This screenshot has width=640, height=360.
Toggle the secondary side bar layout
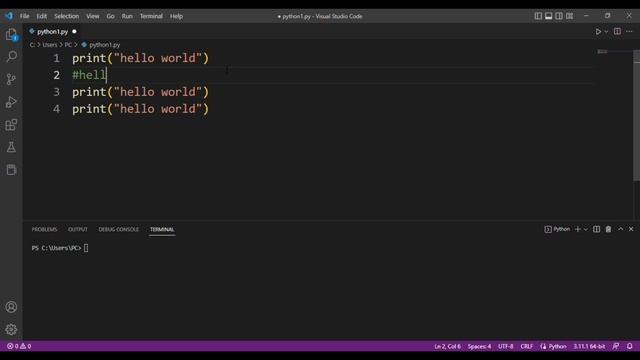coord(559,16)
